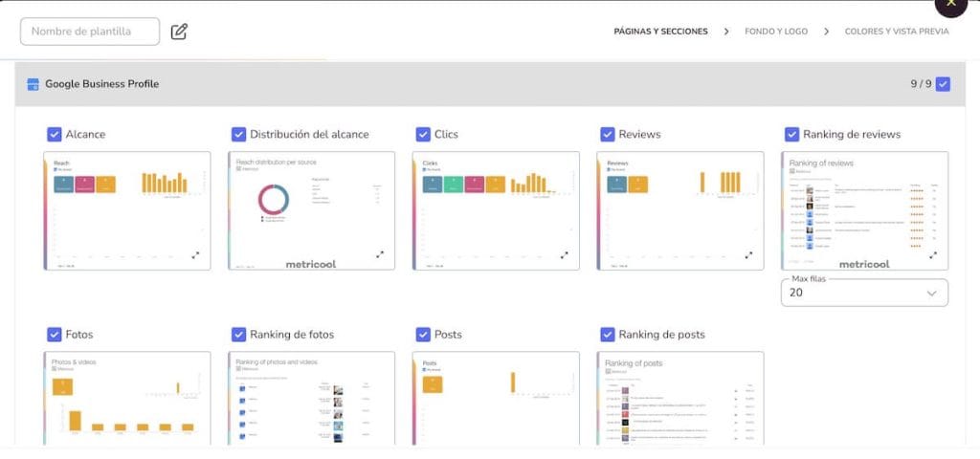Image resolution: width=980 pixels, height=459 pixels.
Task: Uncheck the Alcance checkbox
Action: click(x=55, y=134)
